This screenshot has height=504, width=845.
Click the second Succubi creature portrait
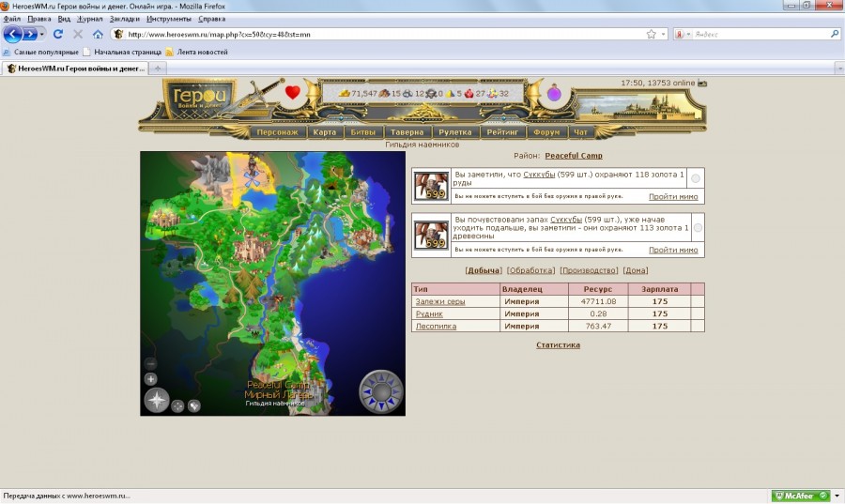pyautogui.click(x=431, y=236)
